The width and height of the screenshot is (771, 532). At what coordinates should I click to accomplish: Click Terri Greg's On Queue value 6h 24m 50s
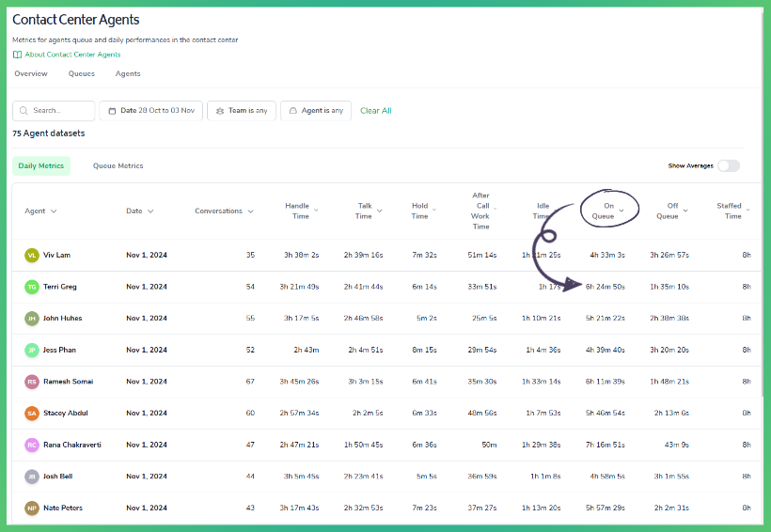click(605, 287)
